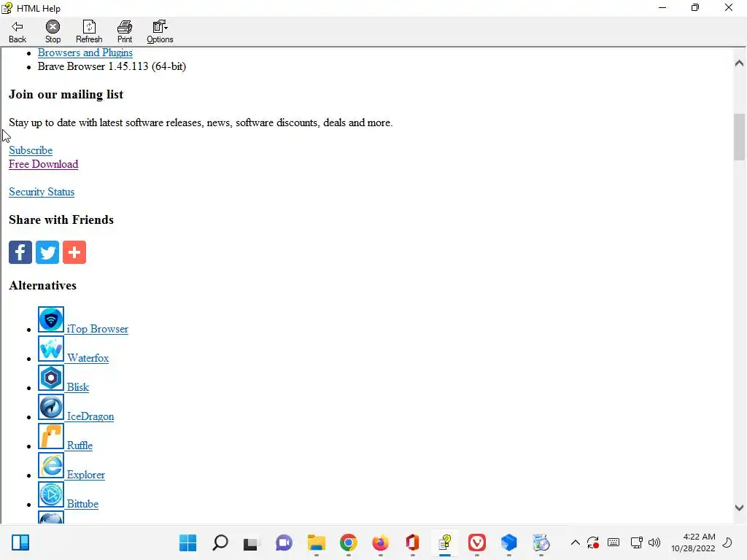Click the vertical scrollbar thumb
The image size is (747, 560).
click(739, 137)
